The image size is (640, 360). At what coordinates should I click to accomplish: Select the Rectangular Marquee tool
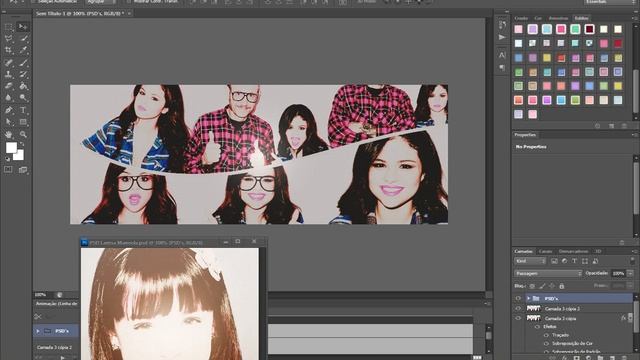pyautogui.click(x=8, y=27)
